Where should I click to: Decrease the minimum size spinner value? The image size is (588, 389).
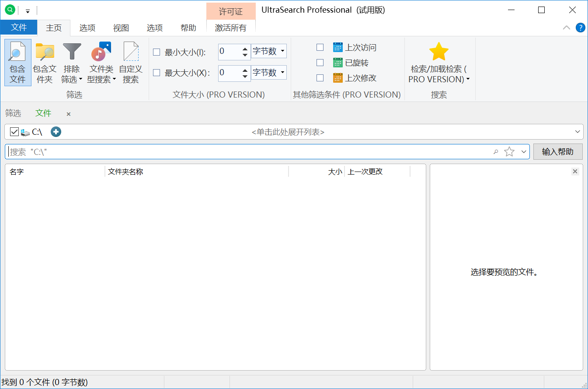click(x=245, y=55)
